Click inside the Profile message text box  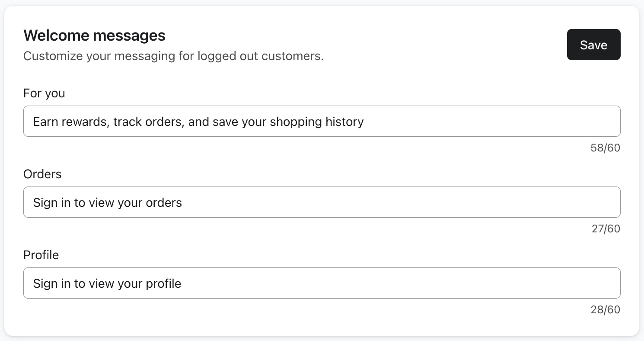(x=322, y=283)
